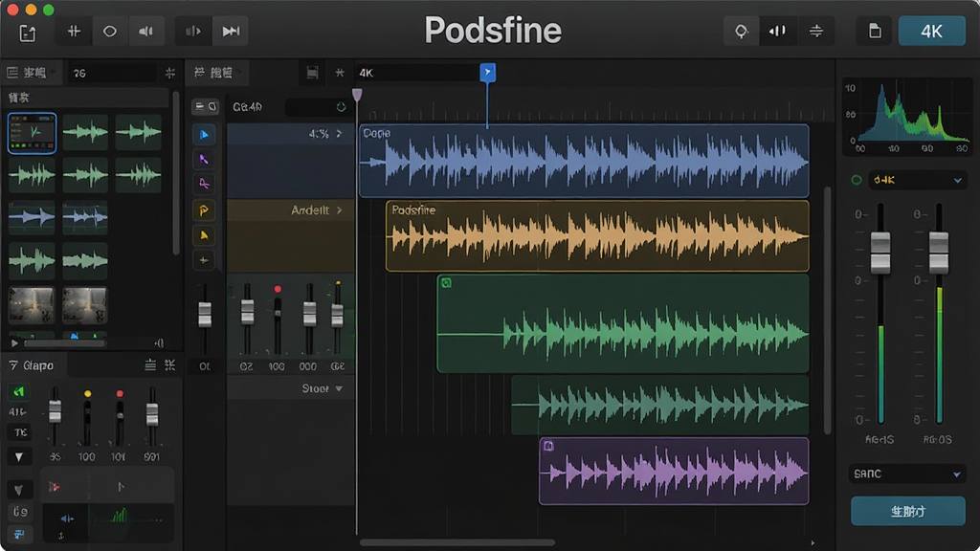Toggle the green speaker mute button in Glapo
980x551 pixels.
19,391
